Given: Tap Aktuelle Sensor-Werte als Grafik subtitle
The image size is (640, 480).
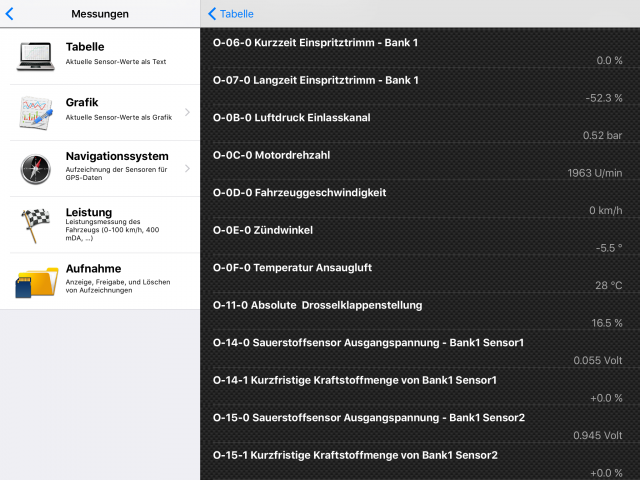Looking at the screenshot, I should coord(119,118).
